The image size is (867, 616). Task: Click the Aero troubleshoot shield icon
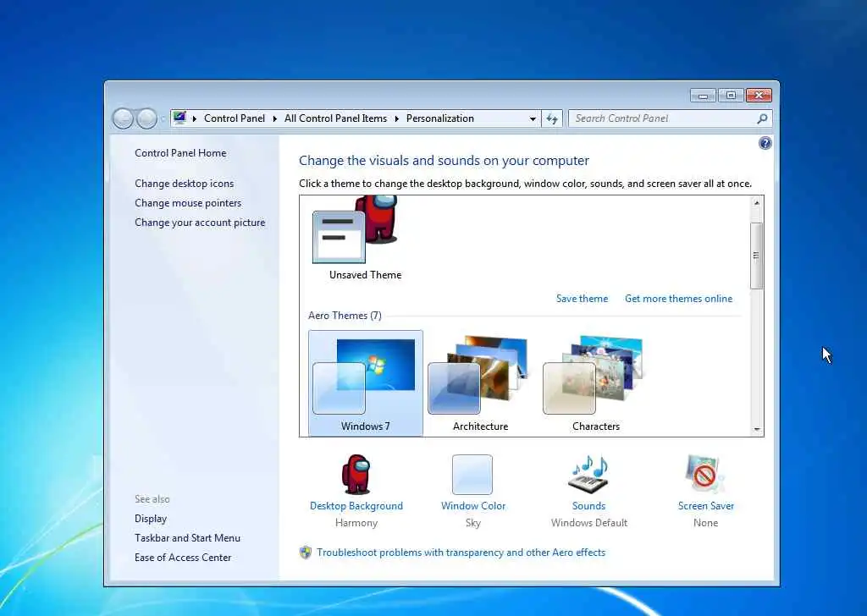point(305,553)
